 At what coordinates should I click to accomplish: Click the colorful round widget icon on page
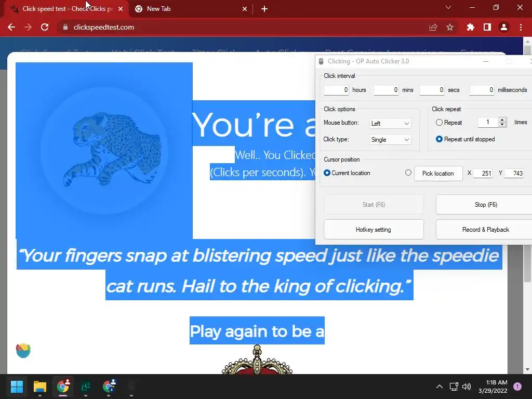(23, 351)
